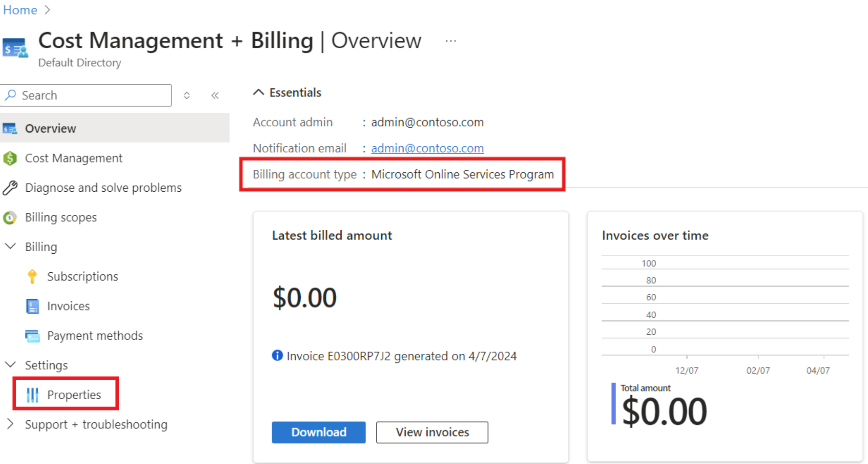
Task: Click the View invoices button
Action: 432,432
